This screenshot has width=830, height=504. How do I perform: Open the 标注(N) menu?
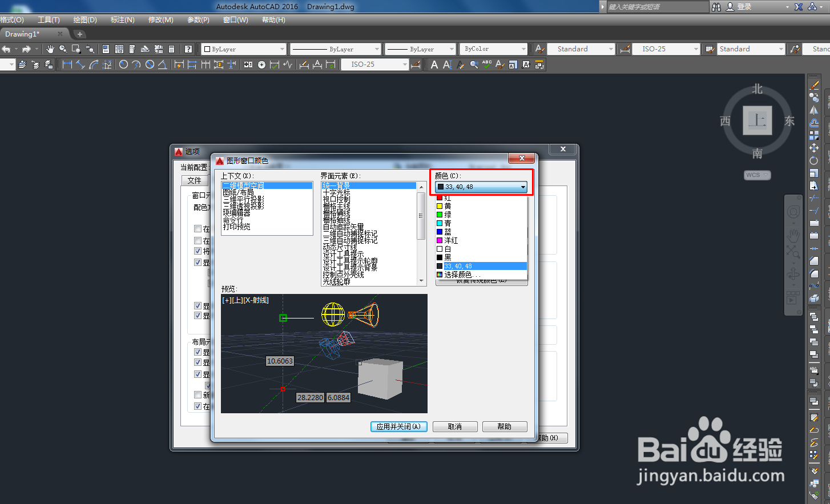coord(123,20)
